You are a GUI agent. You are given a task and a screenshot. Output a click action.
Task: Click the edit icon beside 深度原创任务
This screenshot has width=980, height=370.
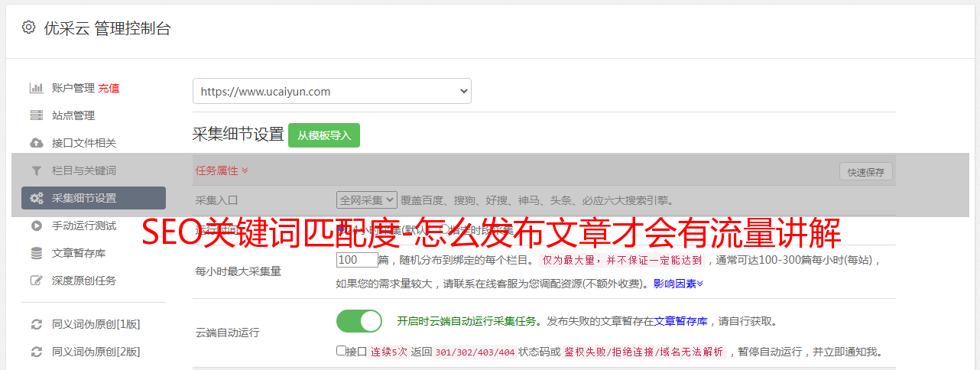click(x=37, y=281)
